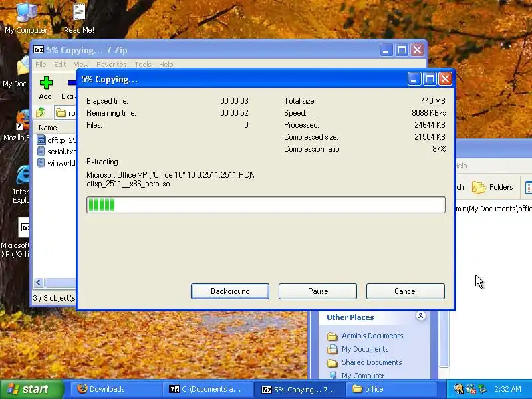
Task: Select the winworld file in 7-Zip list
Action: click(57, 163)
